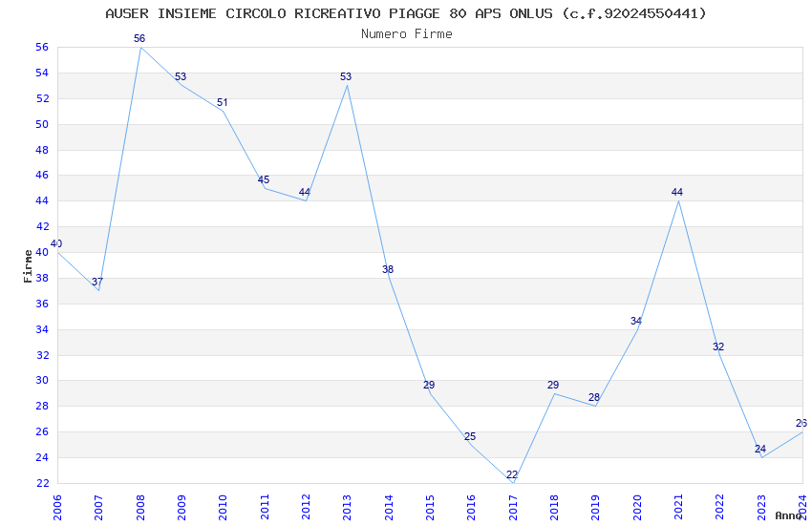Screen dimensions: 812x525
Task: Click y-axis tick value 22
Action: pyautogui.click(x=42, y=483)
